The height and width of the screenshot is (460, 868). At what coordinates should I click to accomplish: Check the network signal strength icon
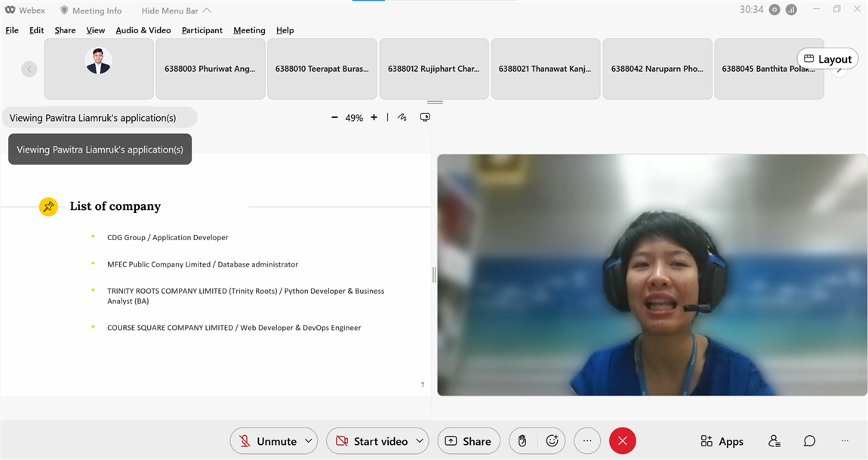[791, 10]
